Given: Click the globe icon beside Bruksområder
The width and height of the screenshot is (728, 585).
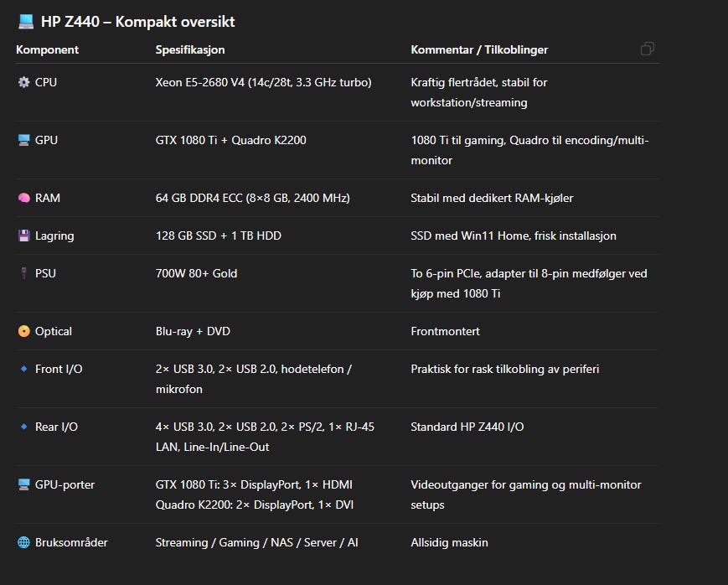Looking at the screenshot, I should point(23,543).
